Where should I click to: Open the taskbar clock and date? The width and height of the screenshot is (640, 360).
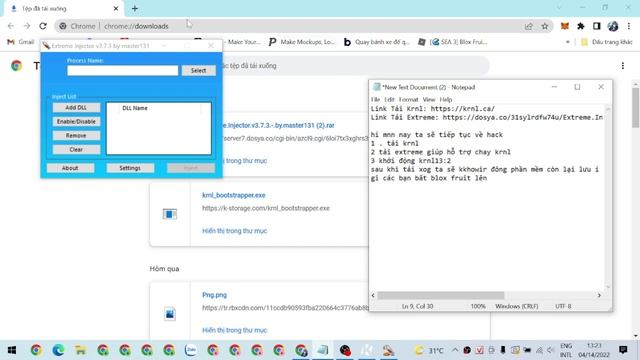(594, 350)
